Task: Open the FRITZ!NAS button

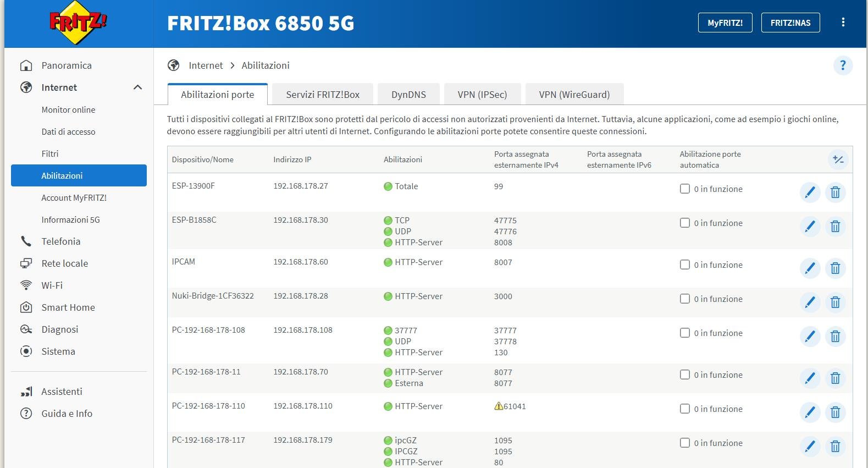Action: (790, 23)
